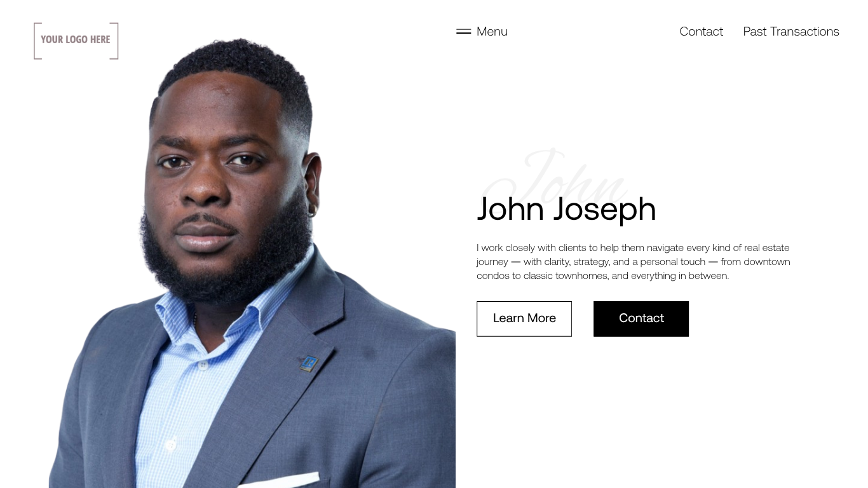Click the 'Menu' label in header

click(x=492, y=31)
